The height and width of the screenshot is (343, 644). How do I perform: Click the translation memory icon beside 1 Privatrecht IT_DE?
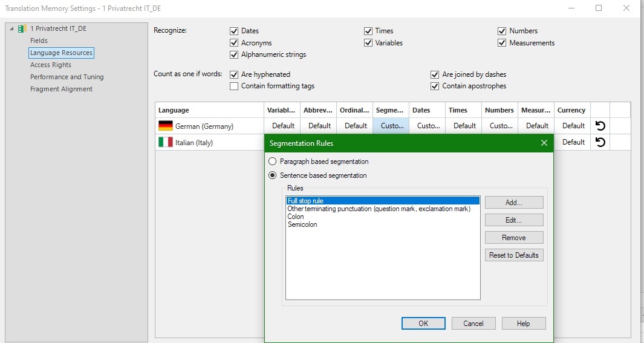pyautogui.click(x=22, y=29)
